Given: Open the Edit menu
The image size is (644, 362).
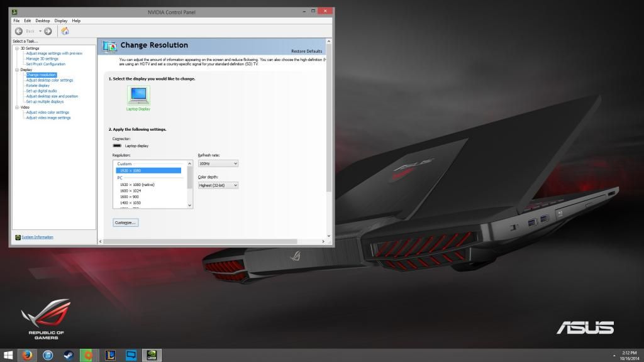Looking at the screenshot, I should click(28, 21).
